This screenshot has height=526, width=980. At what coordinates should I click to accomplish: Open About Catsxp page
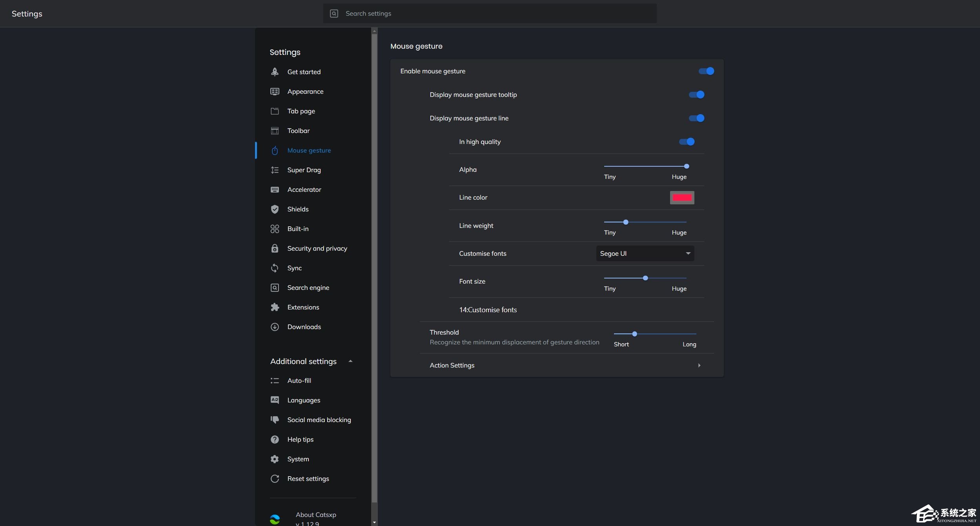315,515
